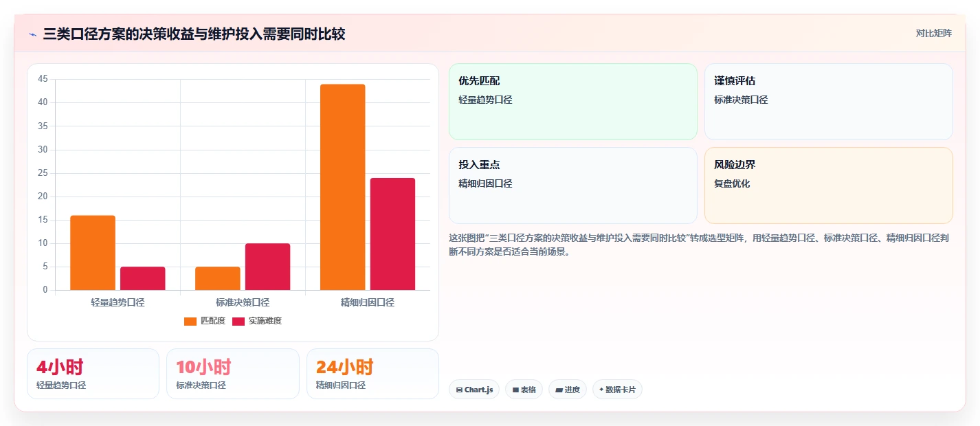Click 标准决策口径 text in 谨慎评估 card
Screen dimensions: 980x426
tap(741, 100)
